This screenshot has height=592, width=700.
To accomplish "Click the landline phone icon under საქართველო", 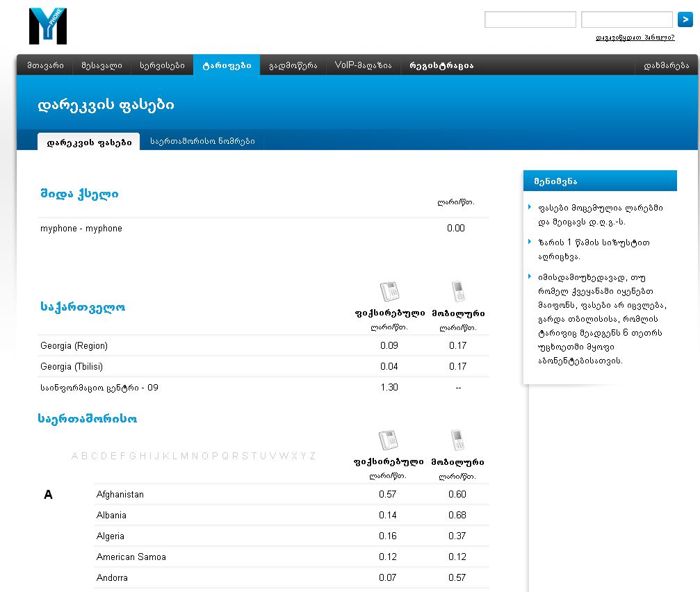I will (x=389, y=291).
